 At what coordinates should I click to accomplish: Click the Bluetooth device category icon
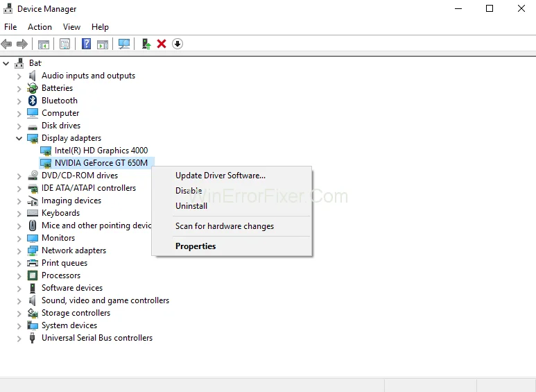[33, 101]
